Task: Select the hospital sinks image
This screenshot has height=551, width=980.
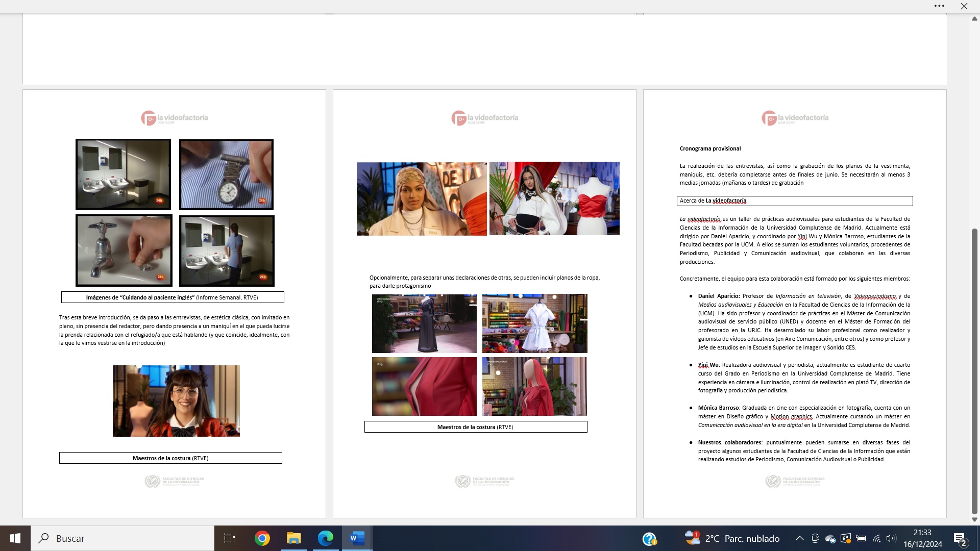Action: coord(123,174)
